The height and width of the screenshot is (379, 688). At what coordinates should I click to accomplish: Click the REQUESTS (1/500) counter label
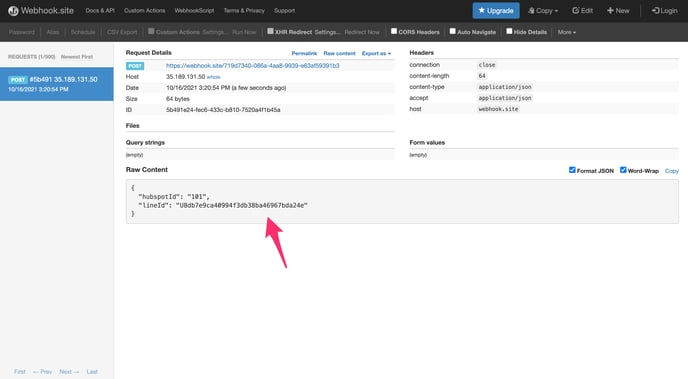point(32,57)
